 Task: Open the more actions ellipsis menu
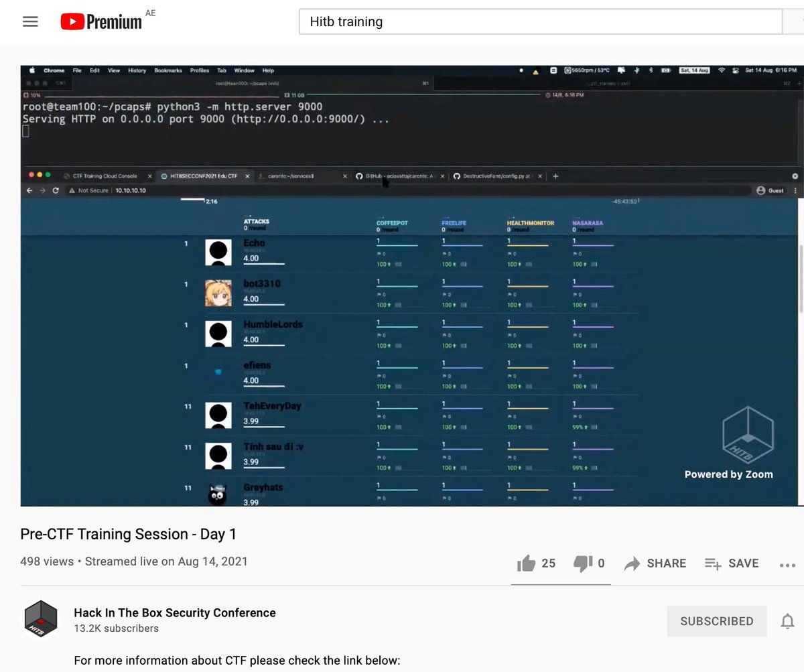click(x=787, y=565)
